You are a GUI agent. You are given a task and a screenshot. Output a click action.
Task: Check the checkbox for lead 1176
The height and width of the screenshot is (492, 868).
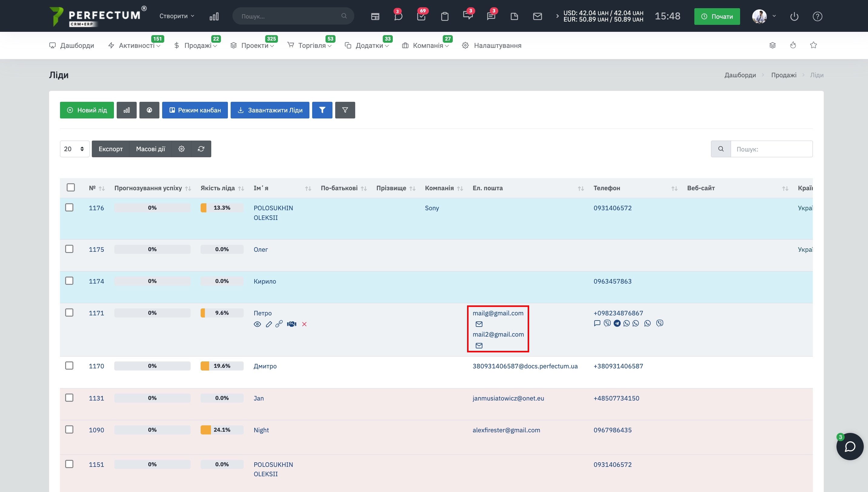point(69,208)
